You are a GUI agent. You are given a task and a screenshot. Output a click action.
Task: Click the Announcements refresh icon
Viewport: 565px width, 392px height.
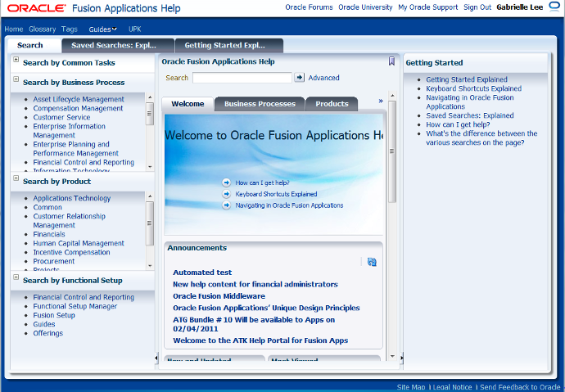click(372, 262)
